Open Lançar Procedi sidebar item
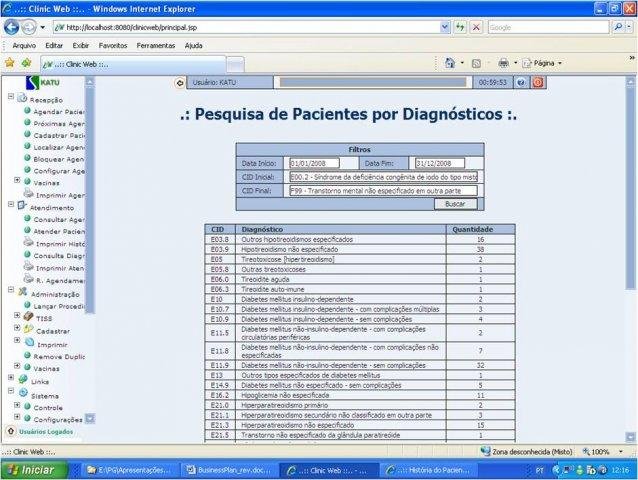 59,306
